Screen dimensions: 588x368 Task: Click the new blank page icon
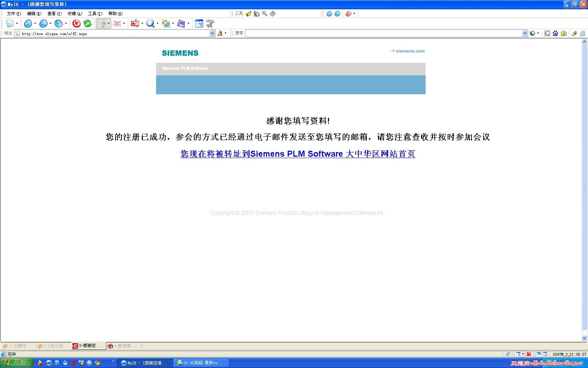(10, 23)
